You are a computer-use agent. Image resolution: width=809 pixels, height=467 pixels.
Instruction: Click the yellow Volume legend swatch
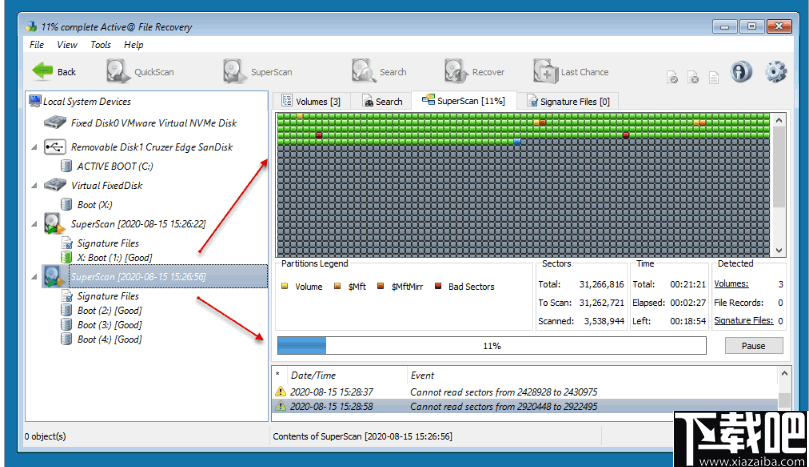[x=285, y=286]
